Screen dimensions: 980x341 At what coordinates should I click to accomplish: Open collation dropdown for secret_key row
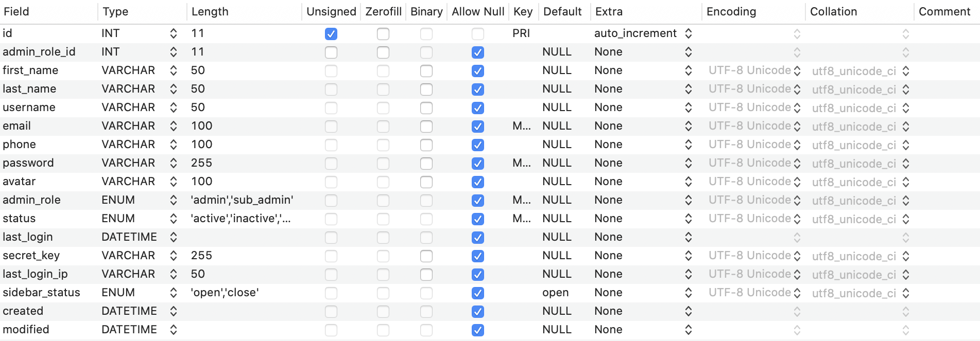pyautogui.click(x=906, y=256)
